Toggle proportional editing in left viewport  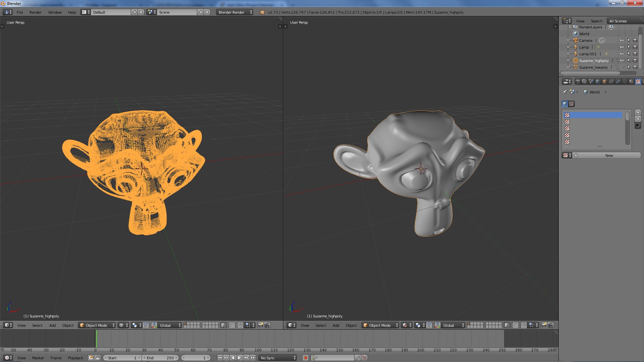232,325
